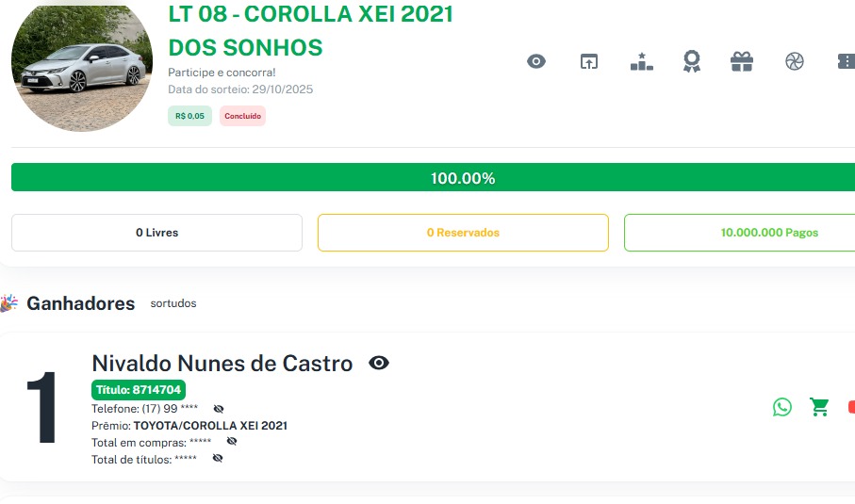Open winner's purchases with shopping cart icon
This screenshot has height=504, width=855.
[x=820, y=407]
